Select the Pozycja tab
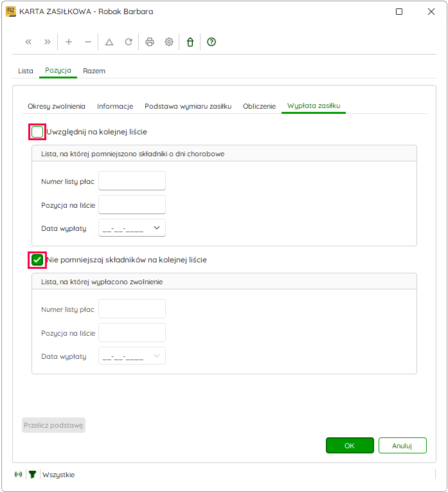The height and width of the screenshot is (492, 448). click(x=58, y=70)
